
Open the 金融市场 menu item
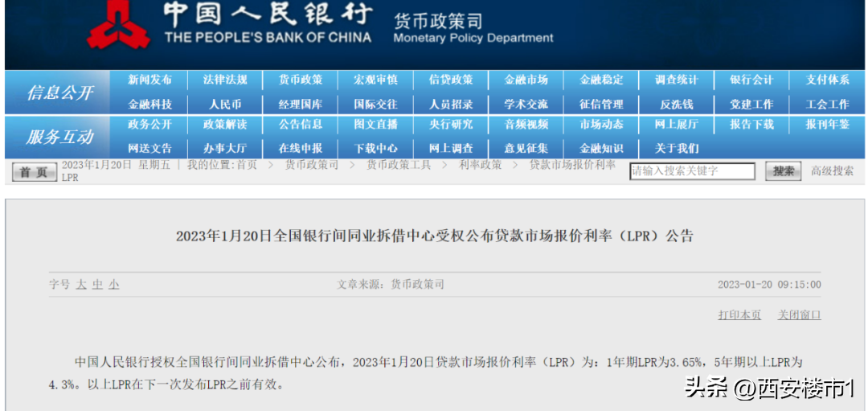[x=526, y=80]
